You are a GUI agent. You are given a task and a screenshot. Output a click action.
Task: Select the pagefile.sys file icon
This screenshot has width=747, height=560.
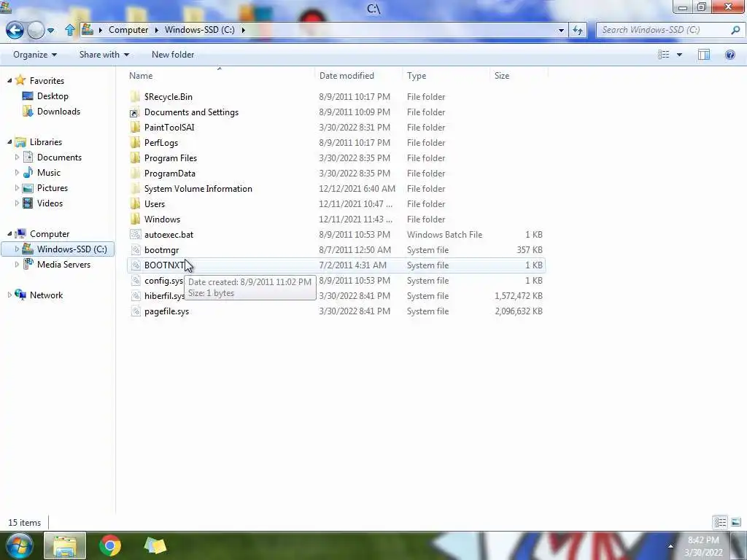[135, 311]
